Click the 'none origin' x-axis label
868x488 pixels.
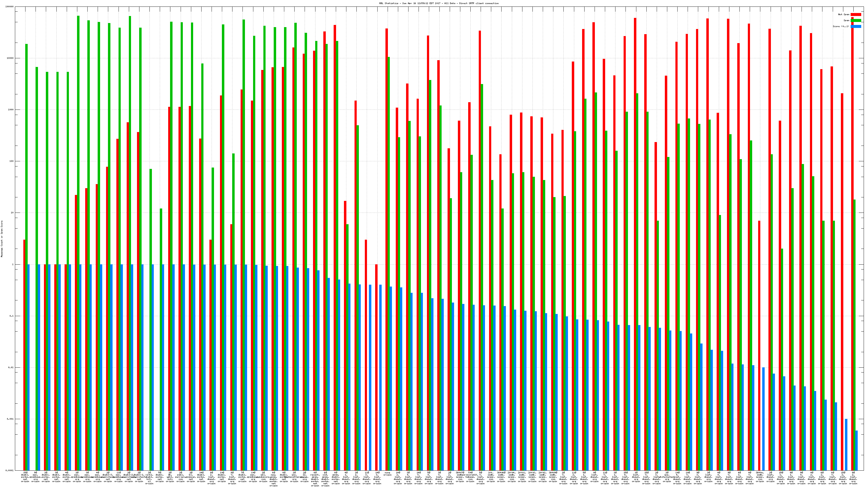pyautogui.click(x=388, y=474)
